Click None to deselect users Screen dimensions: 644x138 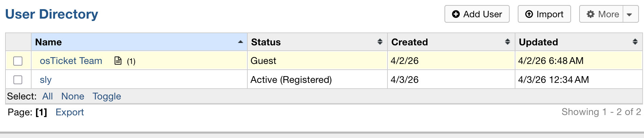73,96
